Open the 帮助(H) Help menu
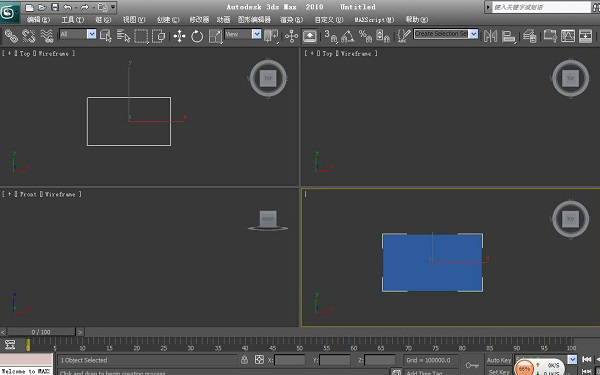 click(x=417, y=20)
